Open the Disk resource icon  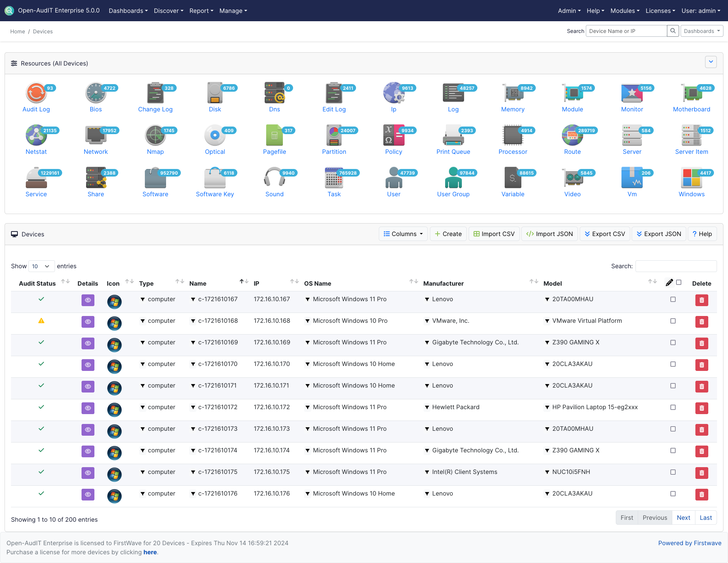(x=215, y=93)
